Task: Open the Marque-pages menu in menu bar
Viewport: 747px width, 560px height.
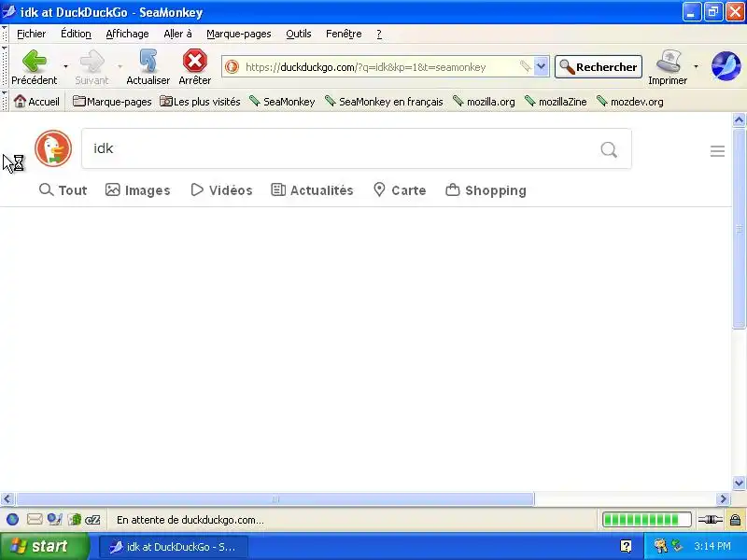Action: point(239,34)
